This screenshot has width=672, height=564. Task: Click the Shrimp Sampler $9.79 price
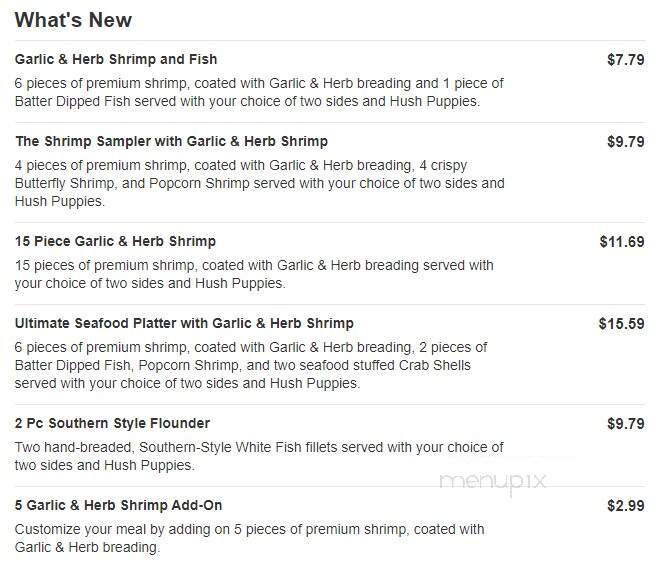point(626,142)
